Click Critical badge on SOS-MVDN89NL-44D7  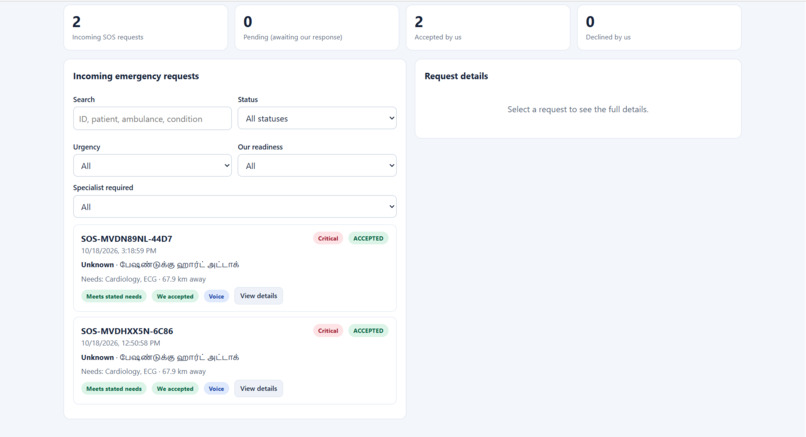point(328,239)
